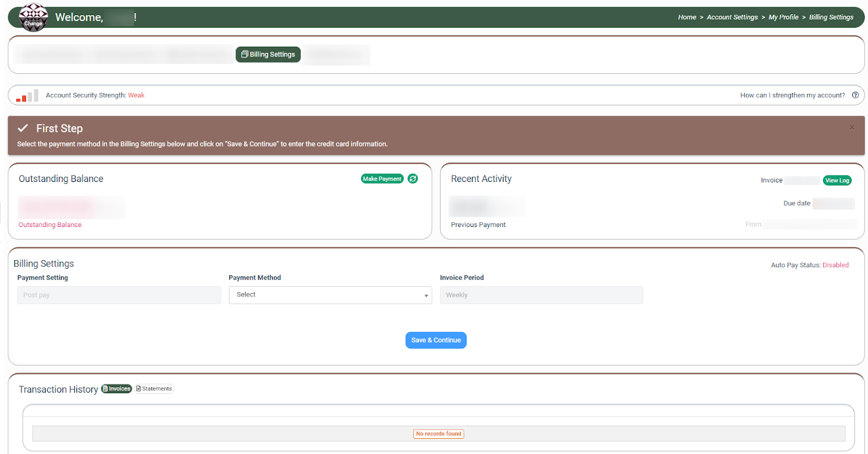Screen dimensions: 868x454
Task: Go to Home in breadcrumb
Action: click(686, 17)
